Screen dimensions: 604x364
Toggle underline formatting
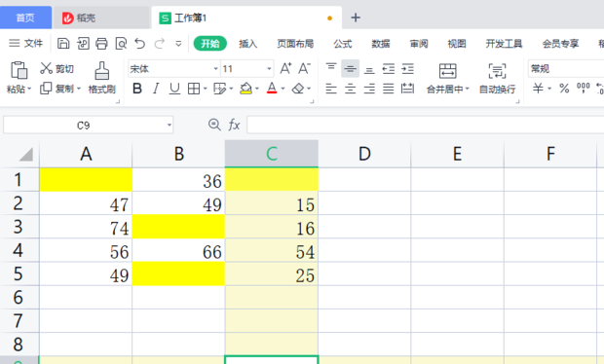[x=174, y=89]
